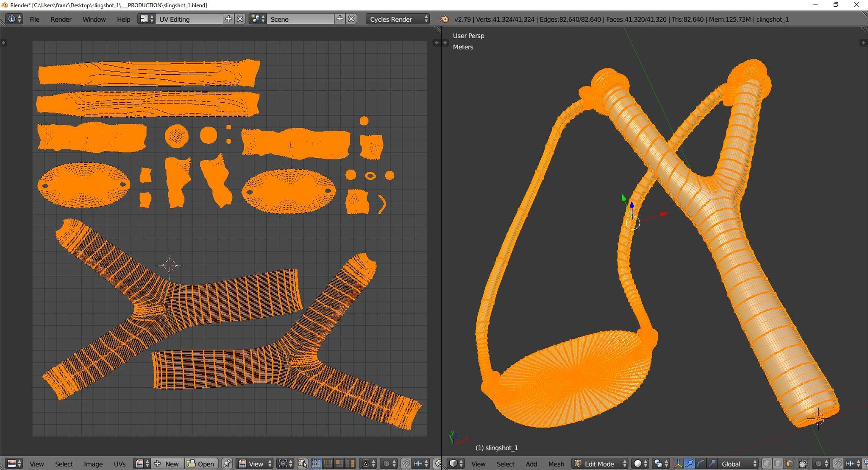Select the rotate manipulator icon
The width and height of the screenshot is (868, 470).
(x=701, y=464)
